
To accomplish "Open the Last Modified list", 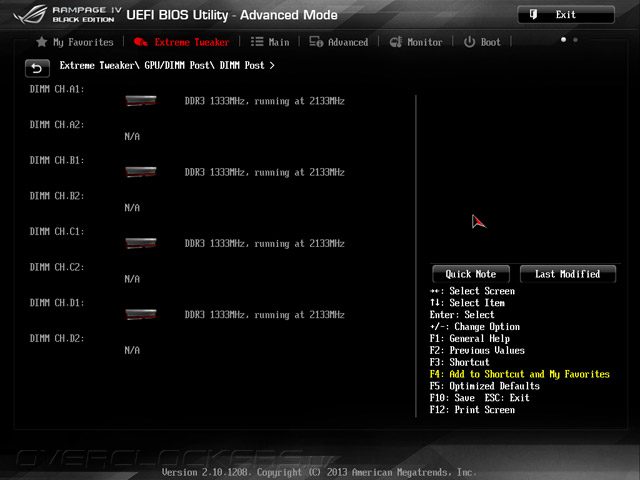I will click(568, 274).
